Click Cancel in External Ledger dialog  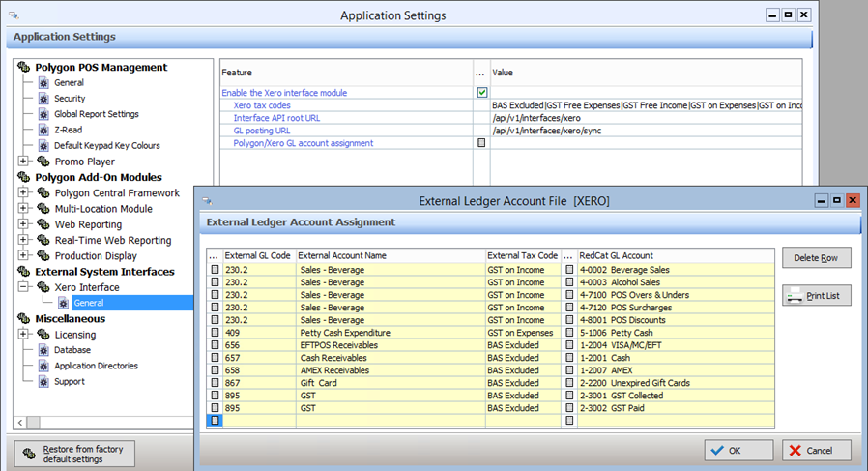point(816,450)
